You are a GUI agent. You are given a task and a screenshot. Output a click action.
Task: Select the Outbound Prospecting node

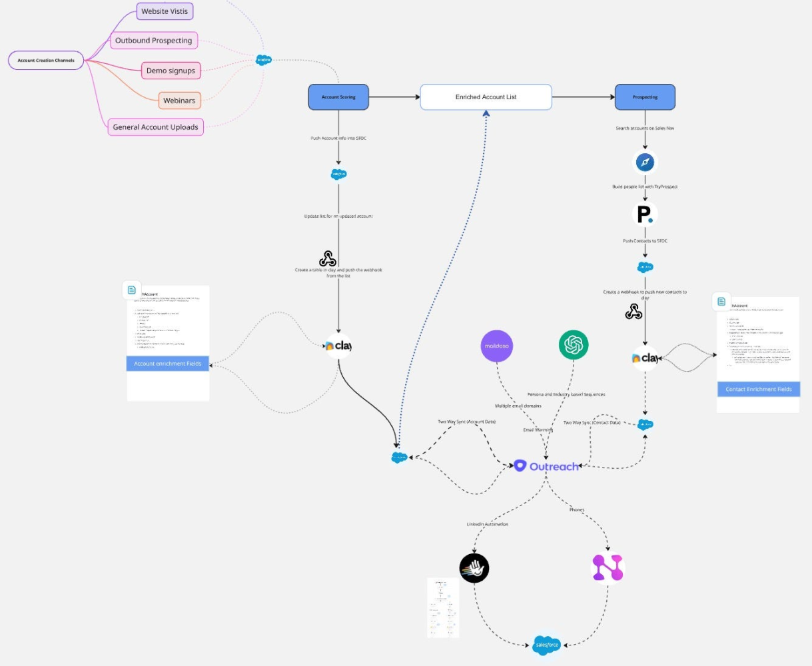pyautogui.click(x=154, y=41)
